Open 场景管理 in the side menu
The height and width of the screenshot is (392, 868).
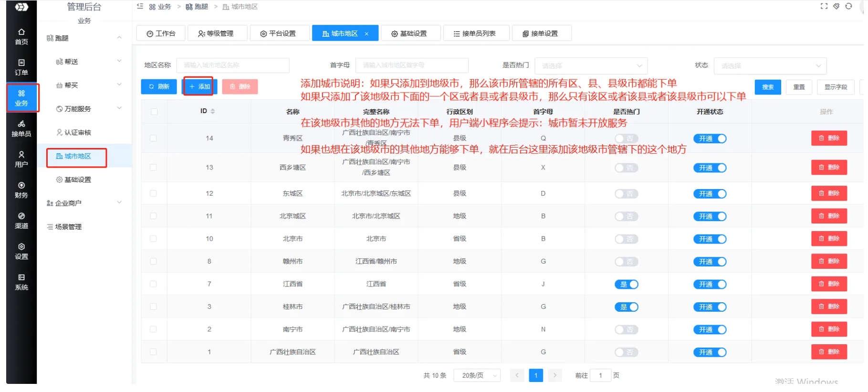click(x=64, y=227)
